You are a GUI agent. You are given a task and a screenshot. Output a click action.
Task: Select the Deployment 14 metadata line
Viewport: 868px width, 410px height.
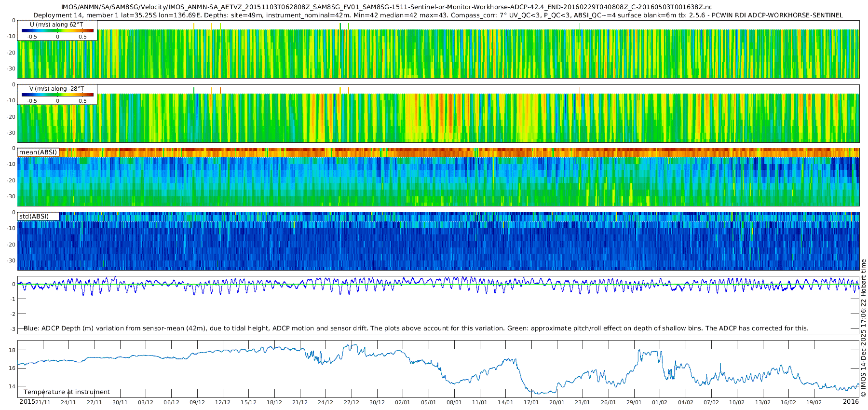(x=438, y=15)
